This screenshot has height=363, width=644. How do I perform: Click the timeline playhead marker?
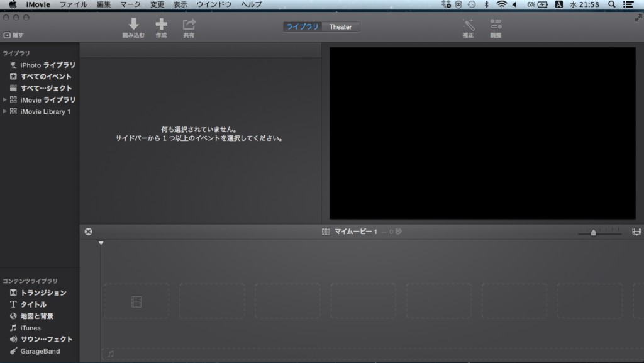101,243
